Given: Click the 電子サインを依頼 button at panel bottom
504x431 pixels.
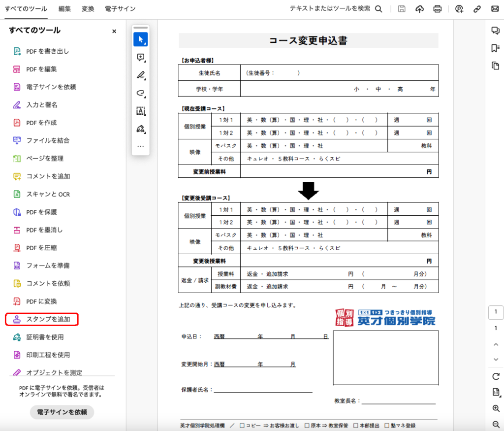Looking at the screenshot, I should pos(62,412).
